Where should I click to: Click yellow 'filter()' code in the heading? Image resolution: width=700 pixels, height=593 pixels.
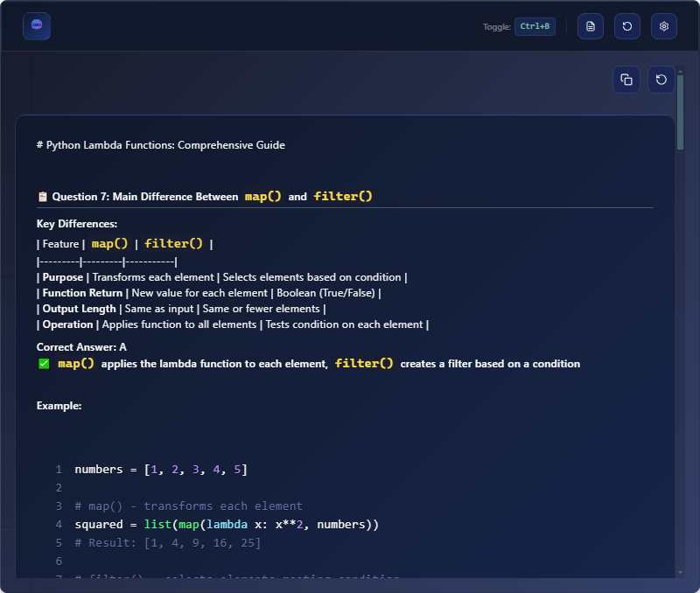343,196
